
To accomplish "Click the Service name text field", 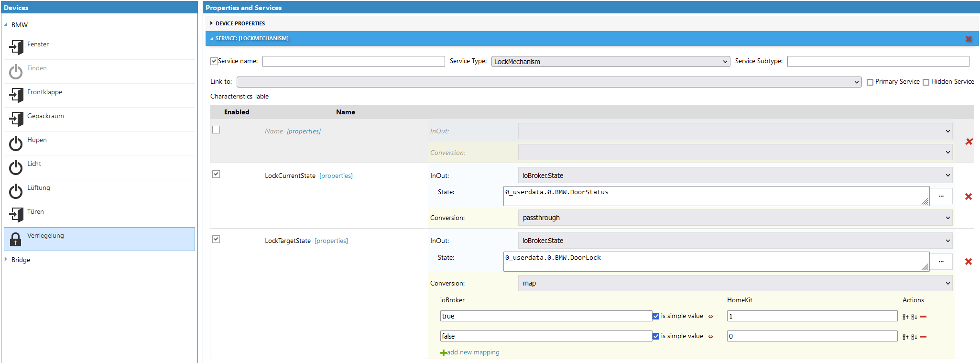I will click(x=353, y=62).
